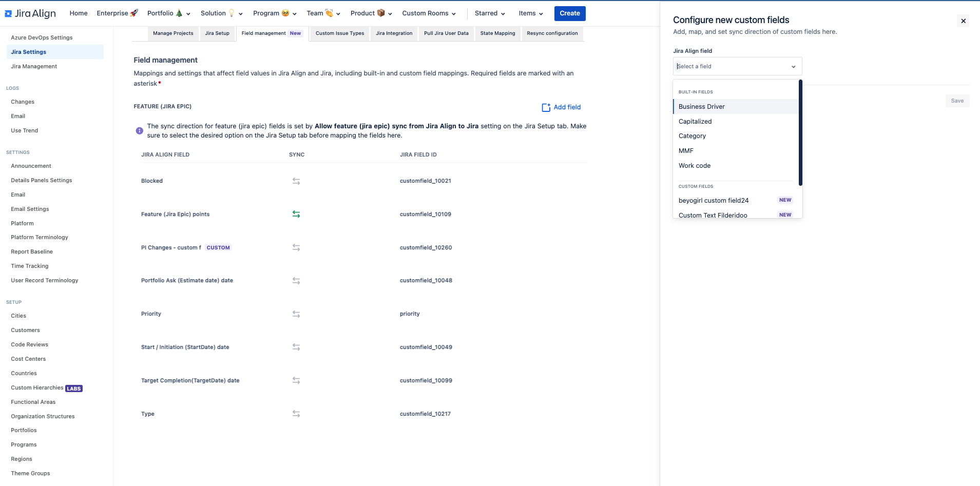The height and width of the screenshot is (486, 980).
Task: Click customfield_10021 Jira field ID
Action: tap(426, 181)
